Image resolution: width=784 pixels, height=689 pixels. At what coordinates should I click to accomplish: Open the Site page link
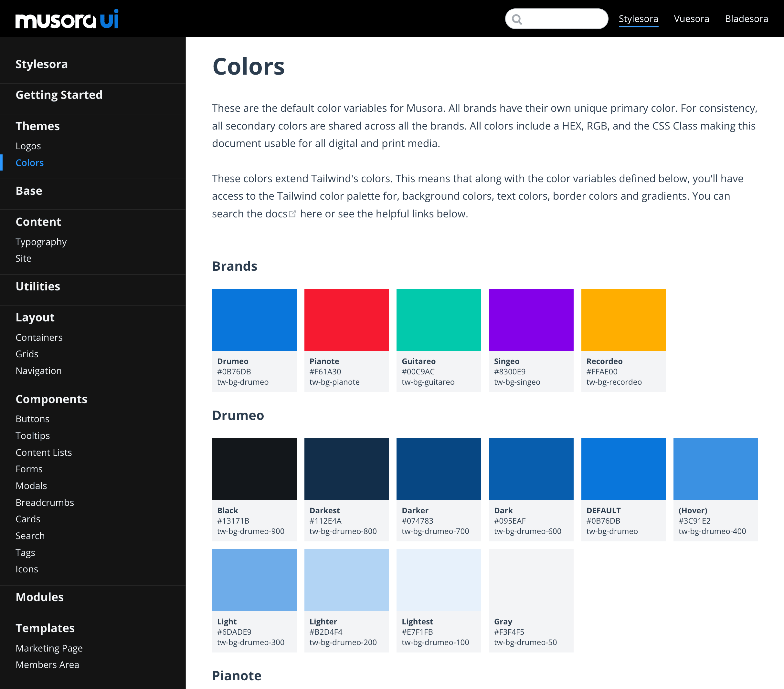click(x=23, y=258)
